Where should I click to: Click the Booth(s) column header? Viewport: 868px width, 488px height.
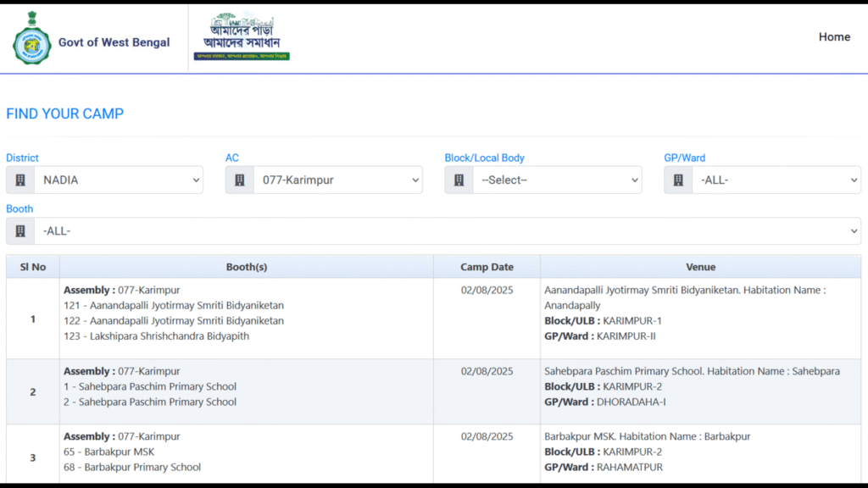(x=247, y=267)
